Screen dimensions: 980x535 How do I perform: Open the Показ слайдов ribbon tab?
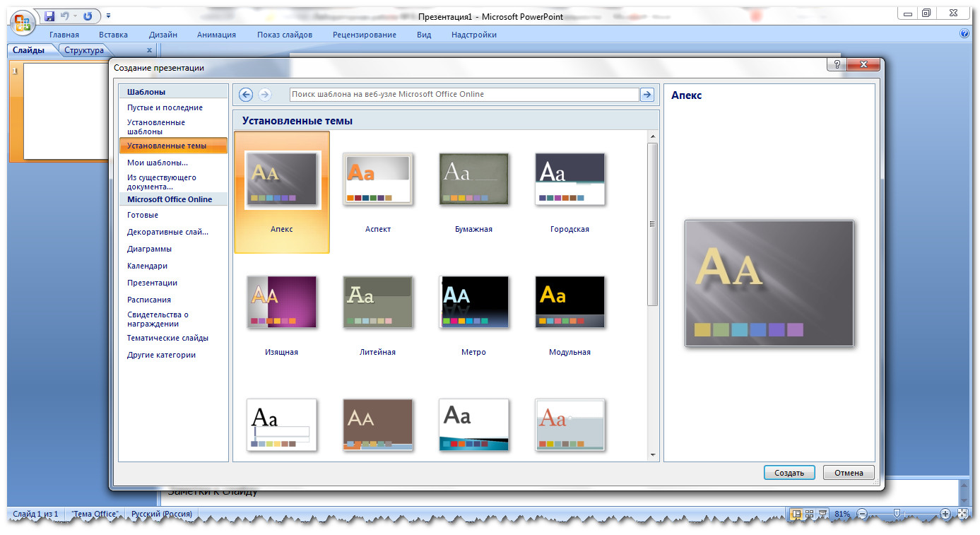(286, 35)
